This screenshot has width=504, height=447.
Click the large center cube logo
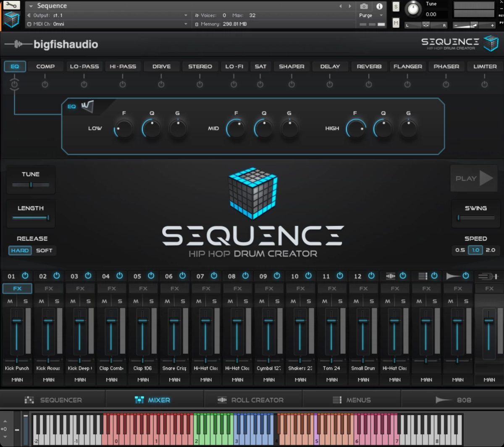253,193
